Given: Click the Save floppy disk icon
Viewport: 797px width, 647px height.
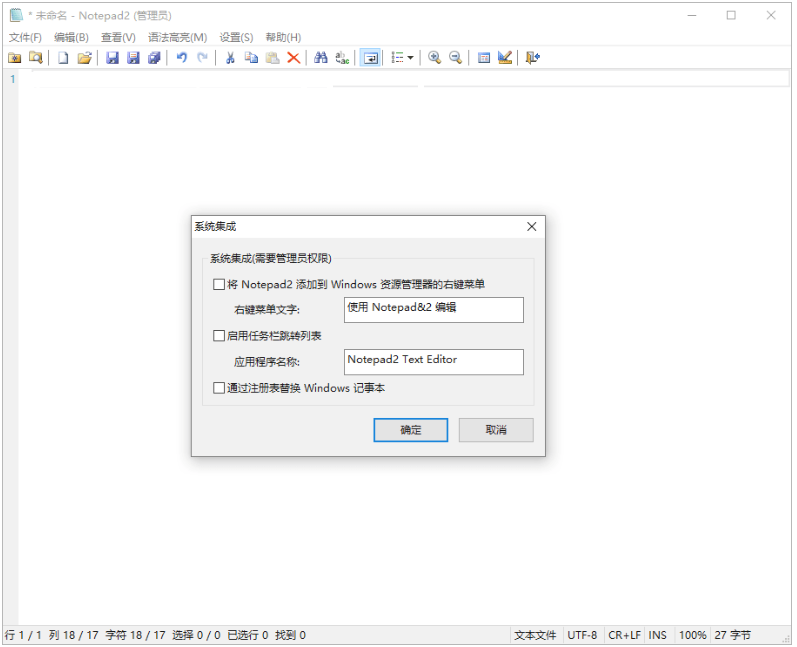Looking at the screenshot, I should click(x=112, y=58).
